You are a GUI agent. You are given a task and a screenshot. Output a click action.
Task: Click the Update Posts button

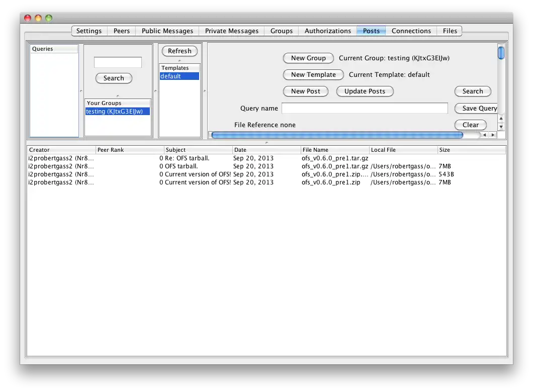click(x=365, y=91)
